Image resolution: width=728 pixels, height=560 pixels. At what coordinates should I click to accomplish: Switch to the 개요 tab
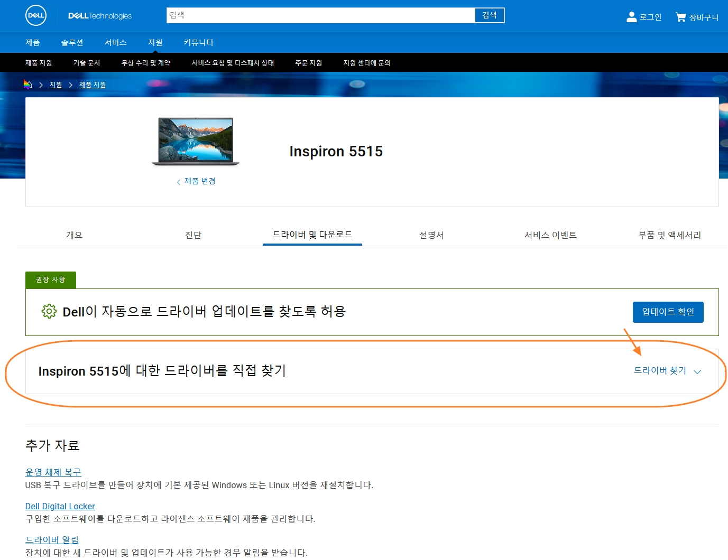(x=73, y=235)
